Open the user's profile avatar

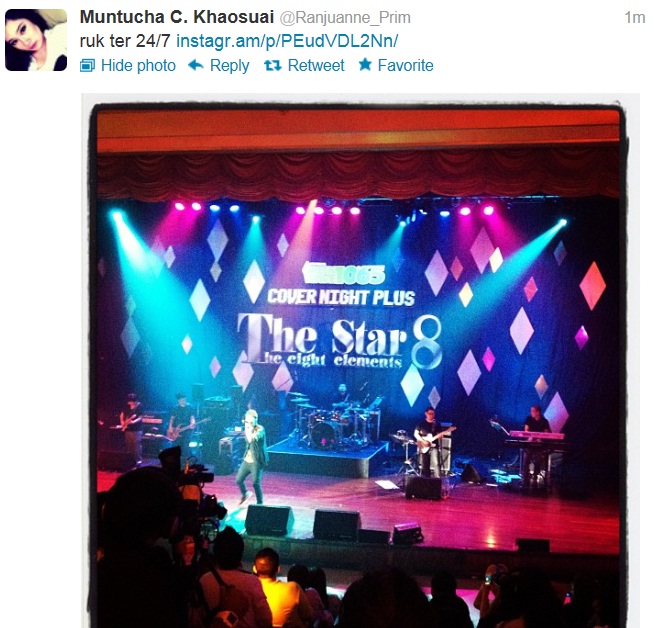click(x=36, y=40)
